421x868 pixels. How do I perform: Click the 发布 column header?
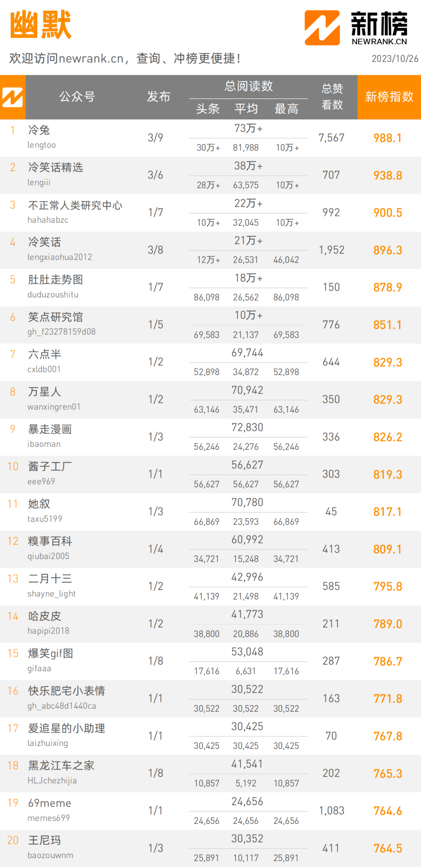[x=158, y=97]
